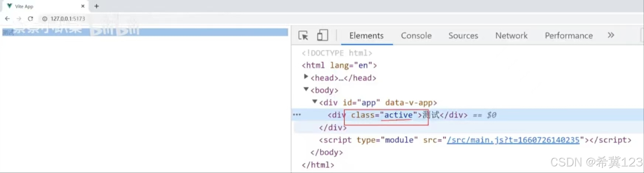Screen dimensions: 644x173
Task: Select the closing </html> line
Action: 318,165
